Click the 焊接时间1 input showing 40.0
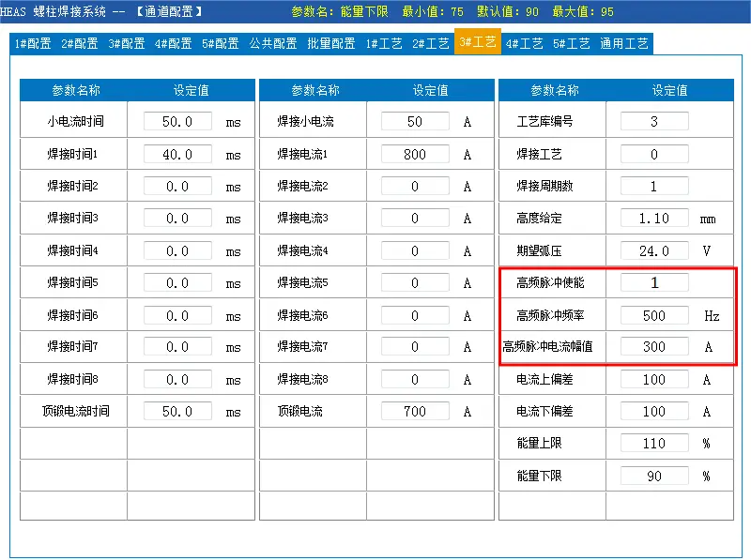 (177, 154)
